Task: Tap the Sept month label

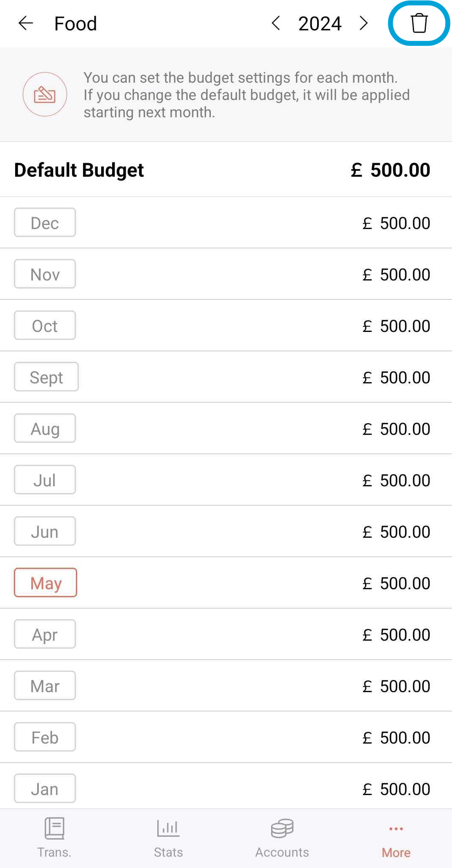Action: (46, 377)
